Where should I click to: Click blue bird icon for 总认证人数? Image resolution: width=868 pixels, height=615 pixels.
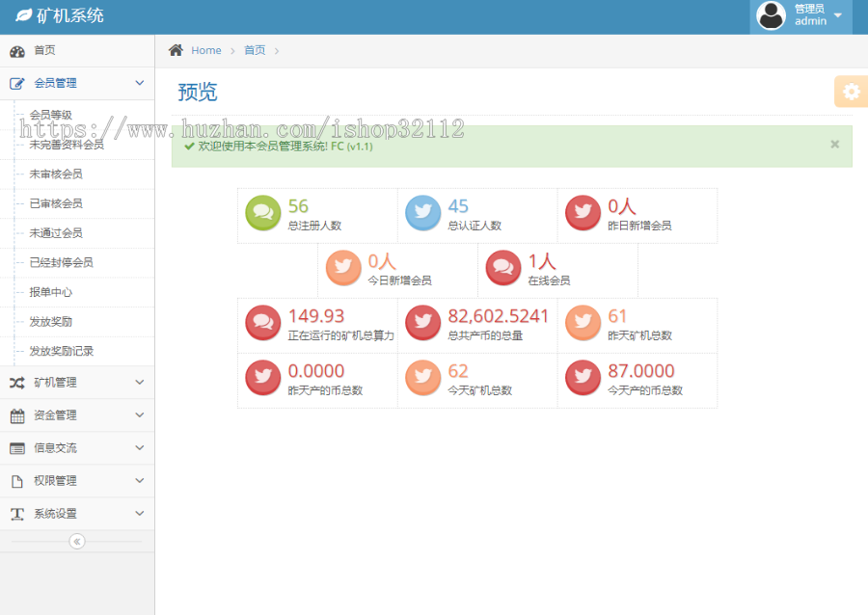tap(423, 213)
